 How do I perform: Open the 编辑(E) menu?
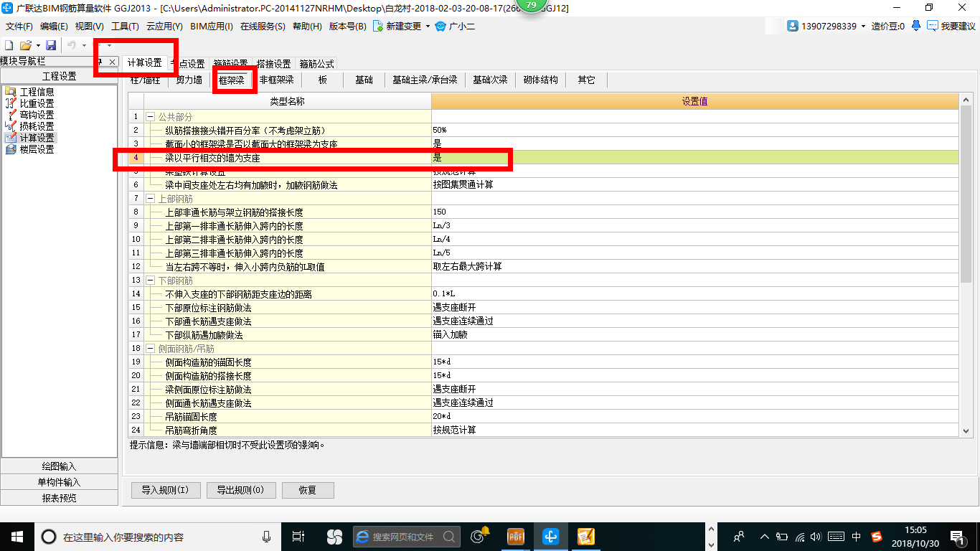[x=54, y=27]
